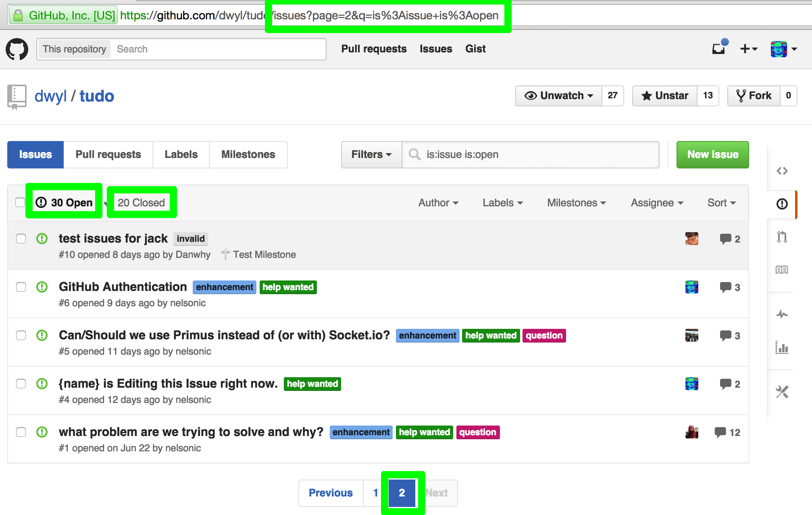
Task: Click the comment count for the Primus issue
Action: tap(730, 336)
